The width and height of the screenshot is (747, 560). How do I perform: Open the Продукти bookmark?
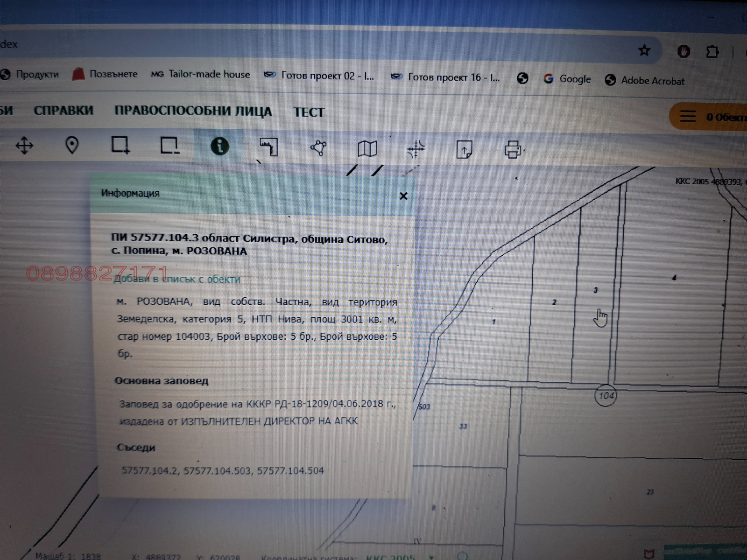30,74
